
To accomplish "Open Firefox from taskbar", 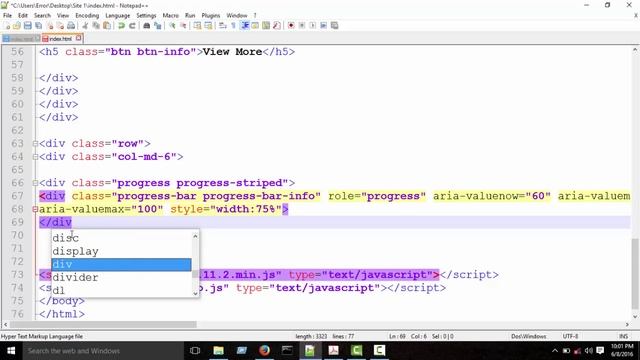I will click(x=264, y=351).
